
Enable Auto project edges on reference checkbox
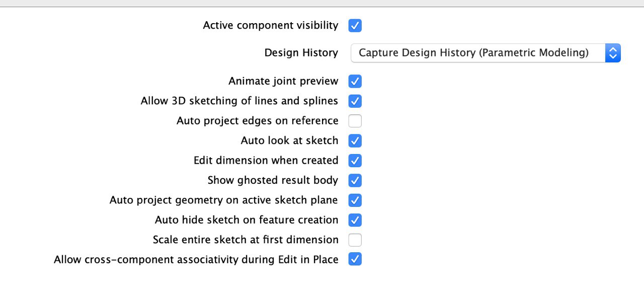[x=355, y=121]
